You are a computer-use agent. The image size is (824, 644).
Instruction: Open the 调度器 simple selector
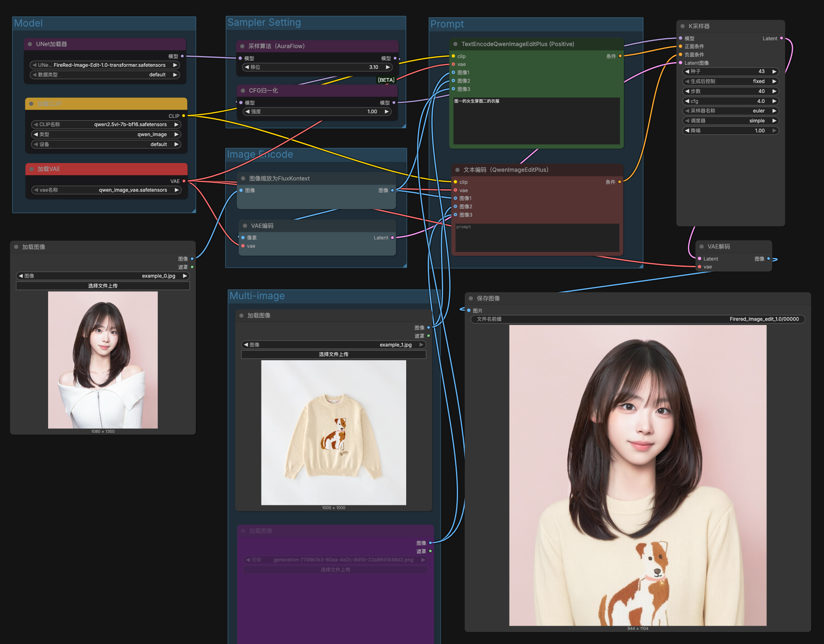[730, 121]
